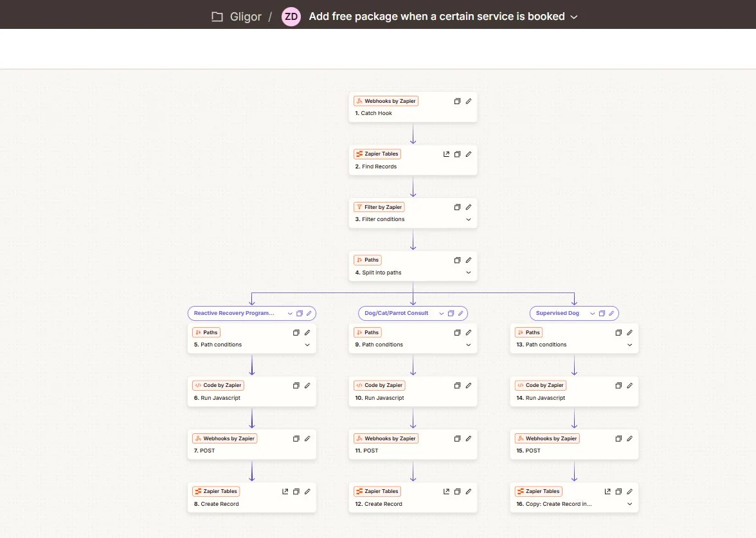The image size is (756, 538).
Task: Open the Dog/Cat/Parrot Consult path dropdown chevron
Action: (x=441, y=314)
